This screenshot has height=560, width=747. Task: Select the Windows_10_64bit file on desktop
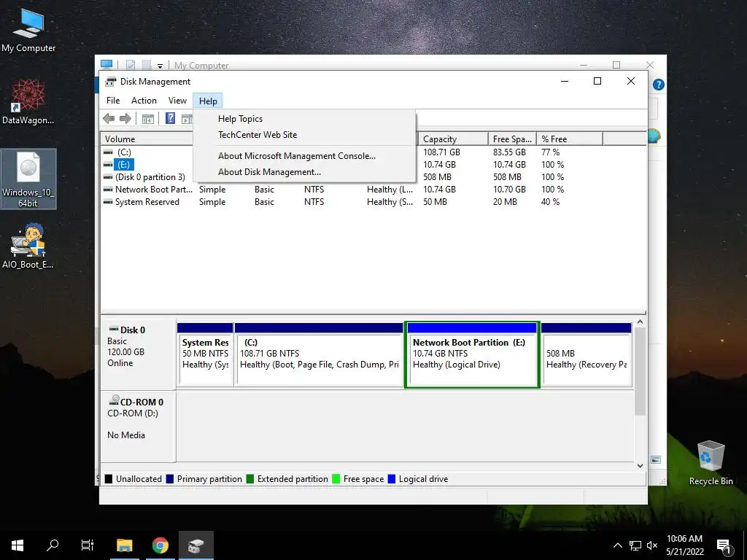(28, 179)
